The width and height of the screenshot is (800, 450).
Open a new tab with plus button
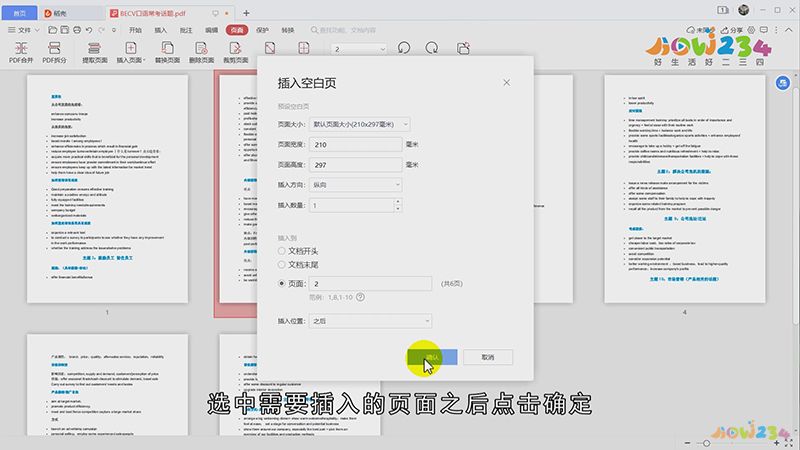pyautogui.click(x=246, y=13)
